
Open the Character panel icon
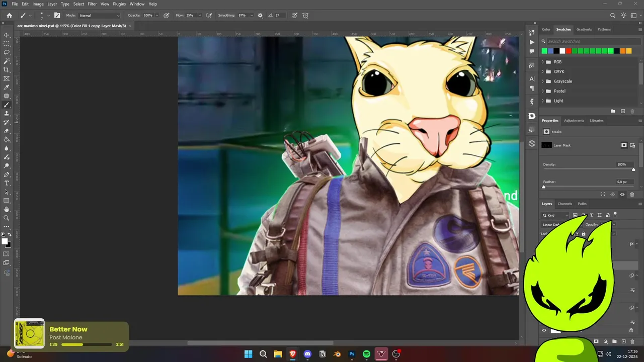click(x=532, y=79)
